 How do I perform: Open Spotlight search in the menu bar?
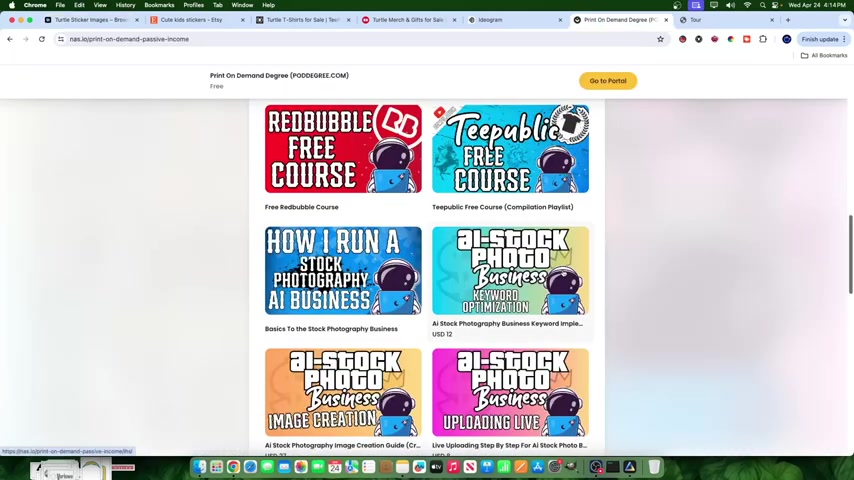762,5
